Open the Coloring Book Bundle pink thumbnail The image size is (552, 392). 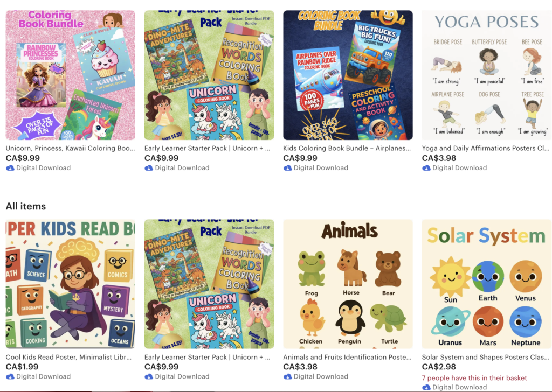pos(71,75)
